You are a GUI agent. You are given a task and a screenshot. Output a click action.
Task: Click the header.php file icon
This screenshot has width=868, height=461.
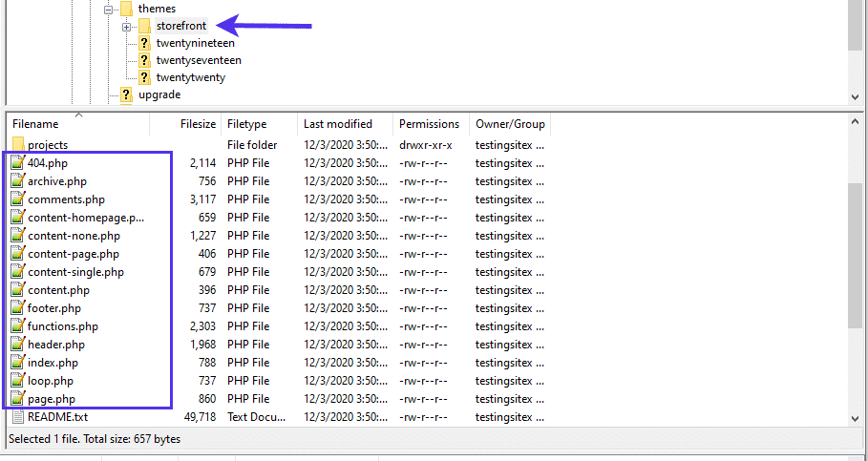tap(17, 345)
